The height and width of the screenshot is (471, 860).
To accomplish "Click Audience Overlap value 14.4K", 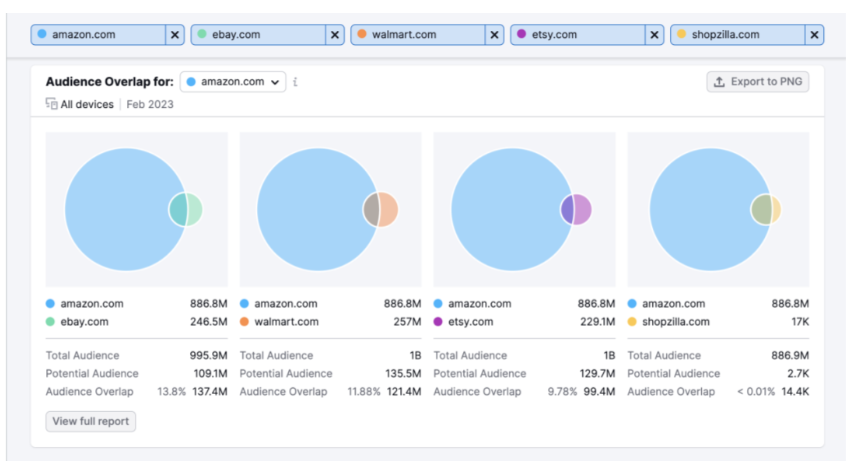I will click(795, 391).
